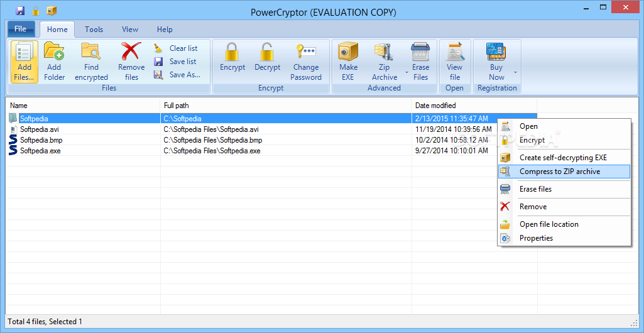Sort by the Name column header
This screenshot has height=333, width=644.
84,106
